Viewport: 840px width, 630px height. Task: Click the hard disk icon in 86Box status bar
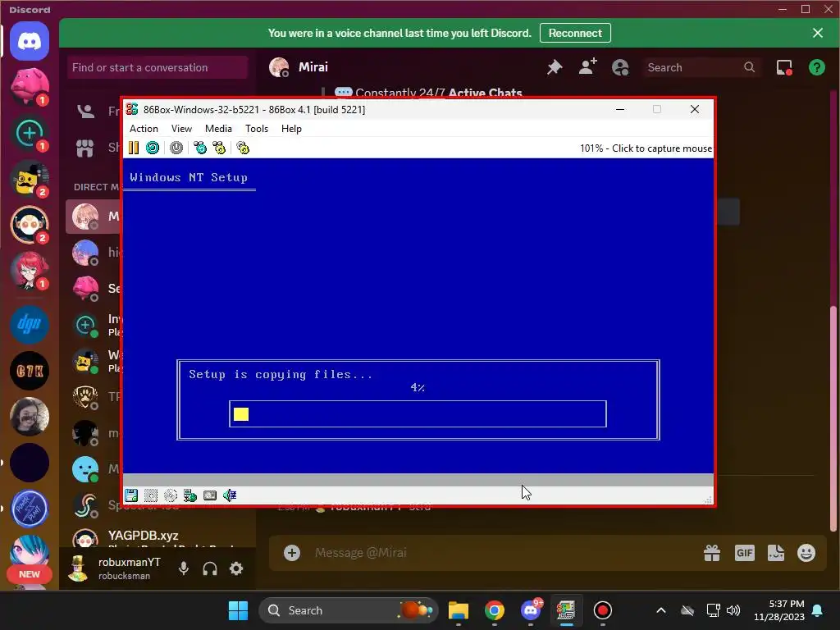[151, 495]
